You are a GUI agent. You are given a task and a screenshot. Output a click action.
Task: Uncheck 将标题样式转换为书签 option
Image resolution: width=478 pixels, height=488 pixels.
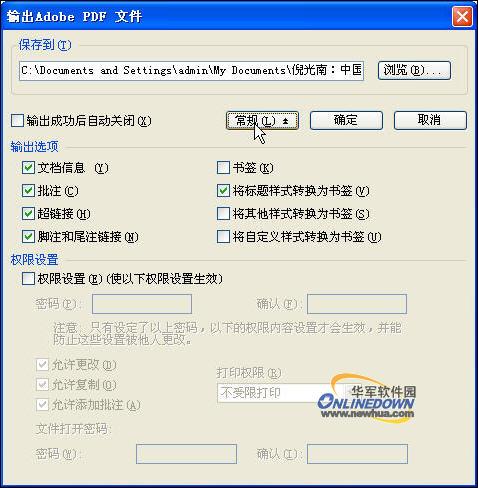[223, 191]
